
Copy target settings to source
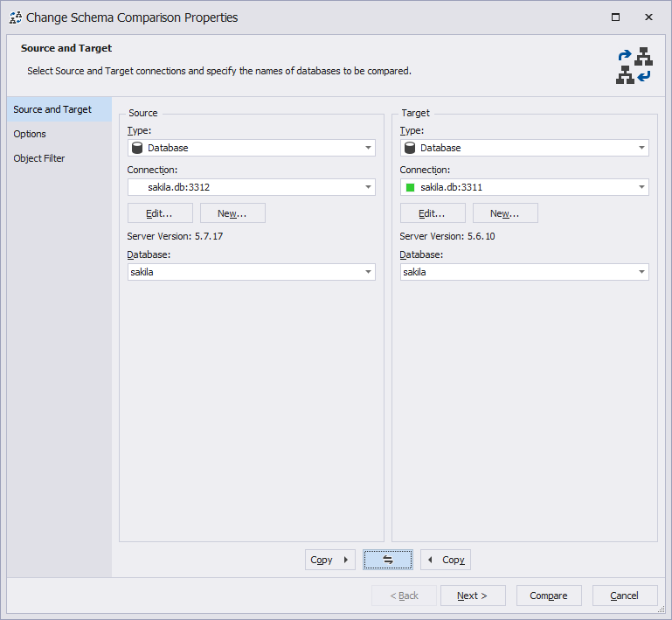point(446,560)
